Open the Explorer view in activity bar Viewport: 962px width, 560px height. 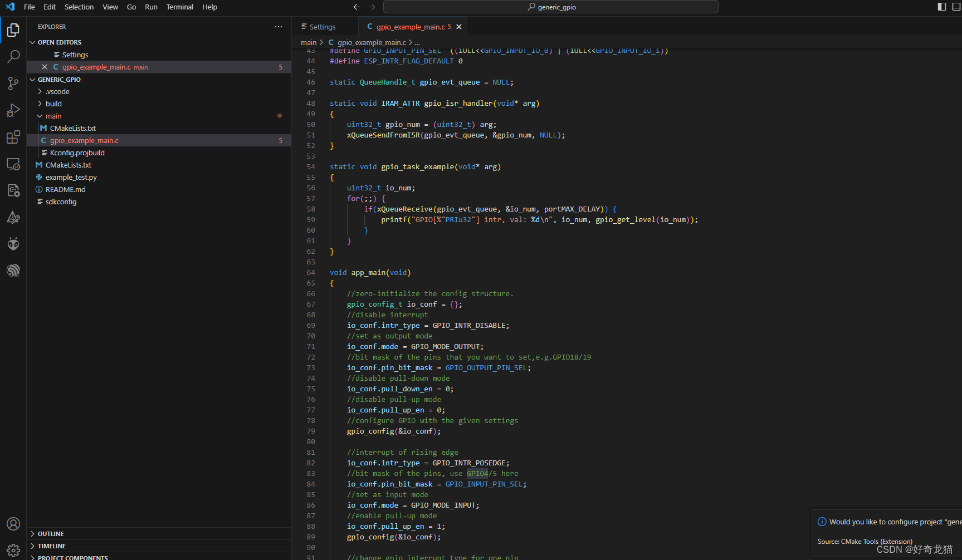(x=13, y=30)
